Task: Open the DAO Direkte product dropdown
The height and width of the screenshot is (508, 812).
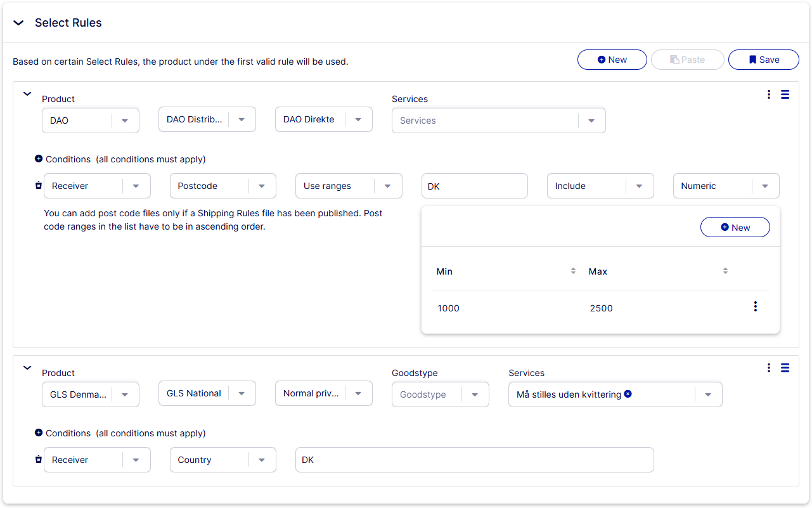Action: click(x=358, y=120)
